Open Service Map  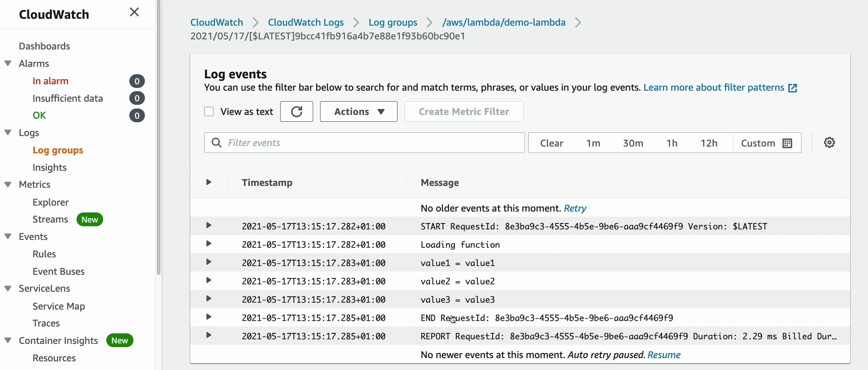point(59,306)
